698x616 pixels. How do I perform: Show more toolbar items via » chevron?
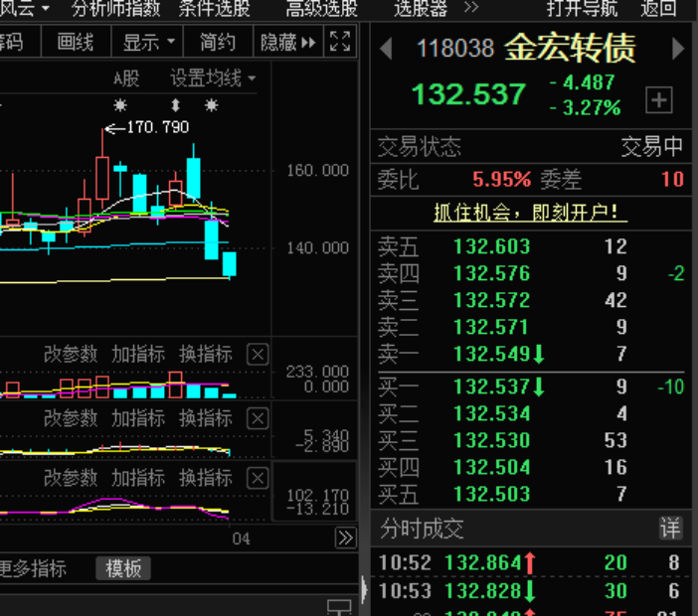pyautogui.click(x=471, y=9)
